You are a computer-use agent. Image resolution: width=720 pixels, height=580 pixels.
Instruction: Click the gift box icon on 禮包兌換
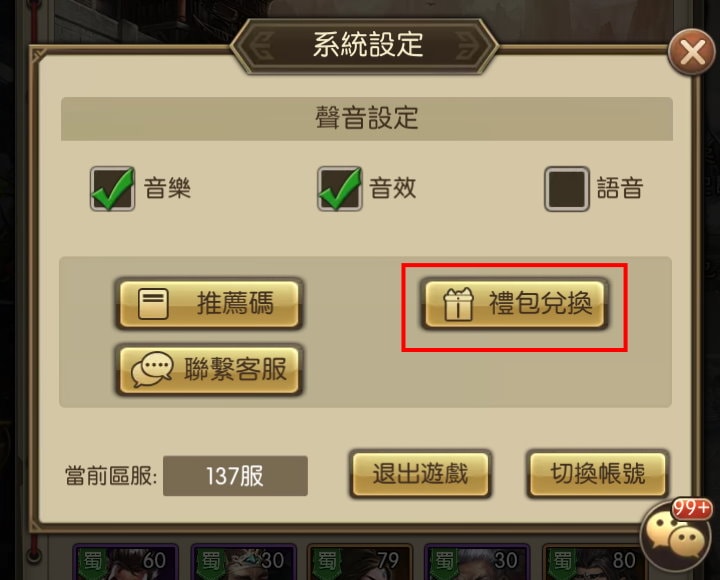point(458,304)
